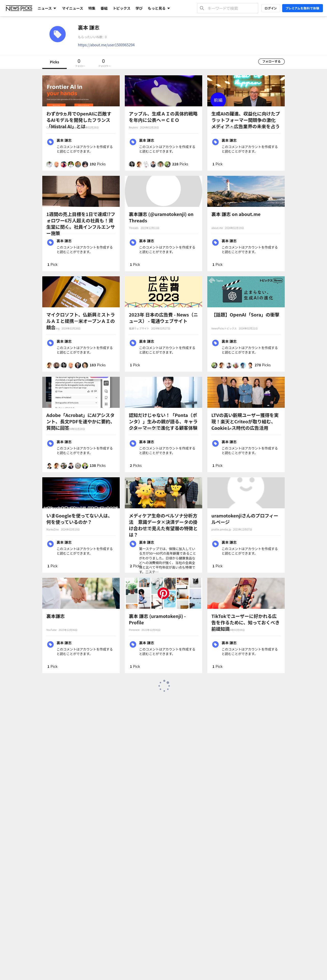Click commenter icon on メディケア生命 card
Image resolution: width=327 pixels, height=980 pixels.
pyautogui.click(x=133, y=544)
